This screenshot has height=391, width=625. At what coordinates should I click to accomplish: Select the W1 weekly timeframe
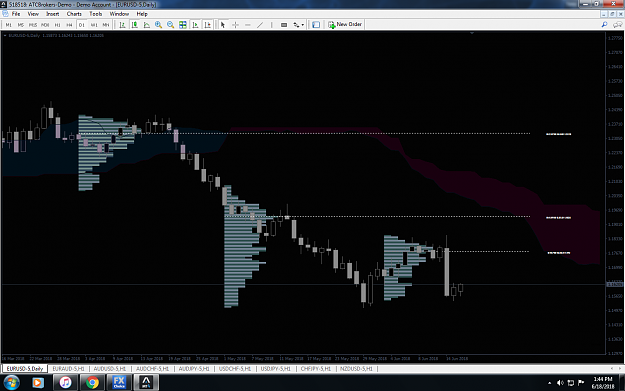[x=94, y=25]
